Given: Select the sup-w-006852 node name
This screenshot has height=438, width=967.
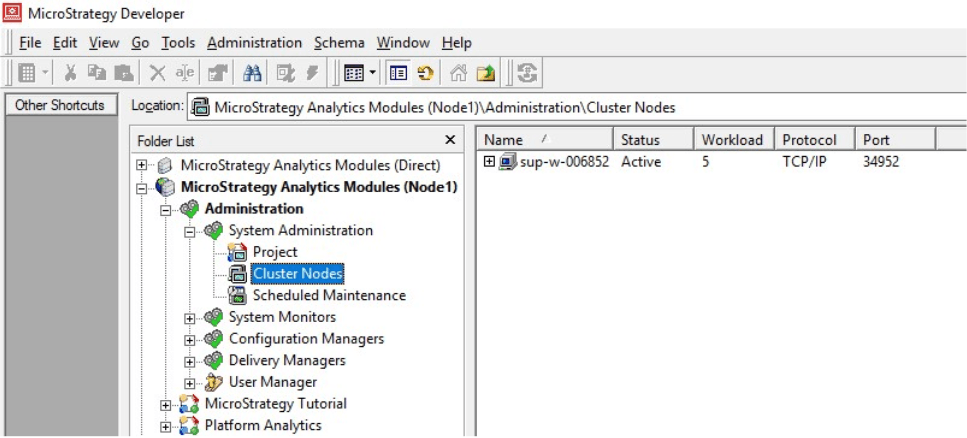Looking at the screenshot, I should [x=565, y=162].
